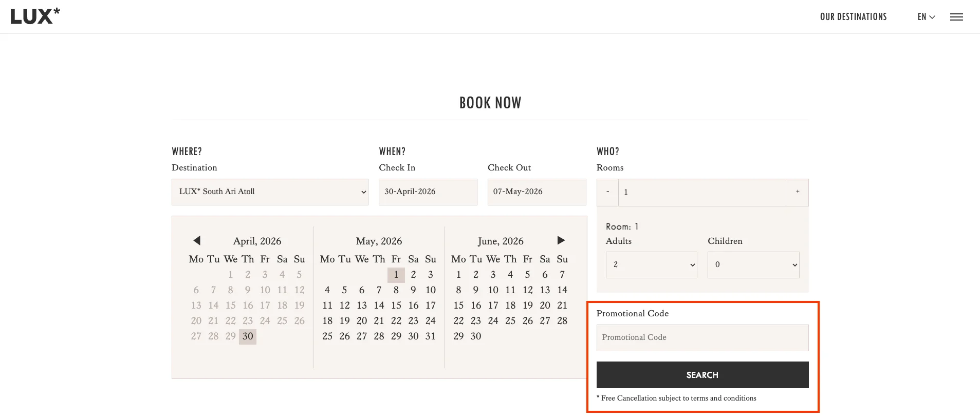
Task: Click the rooms count field
Action: tap(702, 192)
